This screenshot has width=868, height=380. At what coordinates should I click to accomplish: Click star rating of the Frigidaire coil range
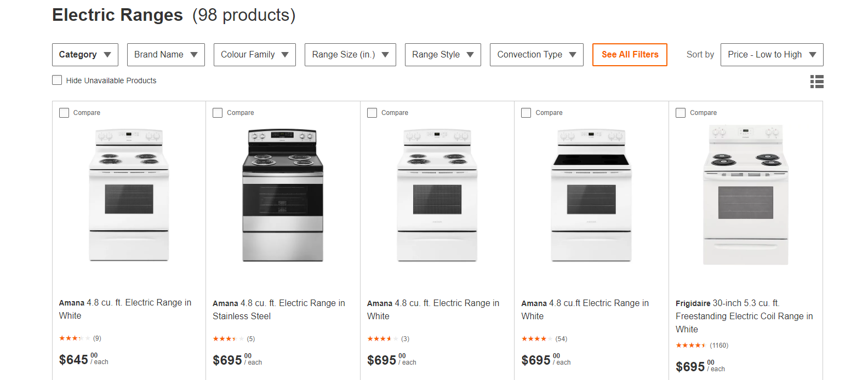pyautogui.click(x=690, y=346)
